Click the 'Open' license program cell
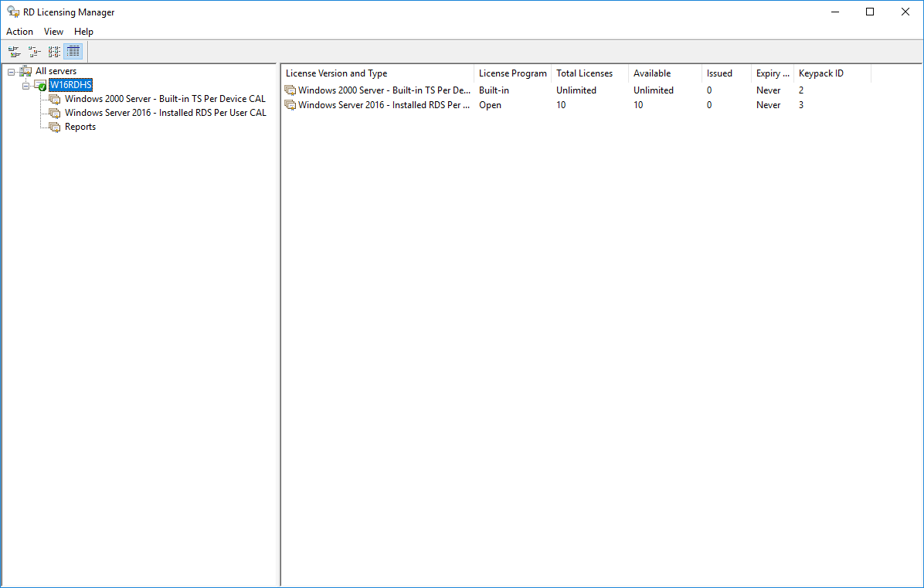Screen dimensions: 924x588 [491, 105]
